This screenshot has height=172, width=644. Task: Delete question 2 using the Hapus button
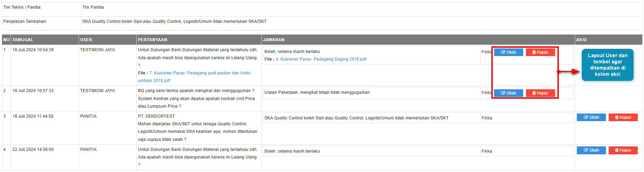click(x=540, y=93)
